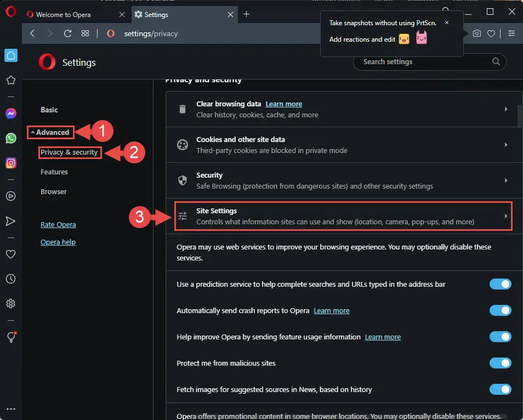The width and height of the screenshot is (523, 420).
Task: Click in the Search settings field
Action: pos(430,62)
